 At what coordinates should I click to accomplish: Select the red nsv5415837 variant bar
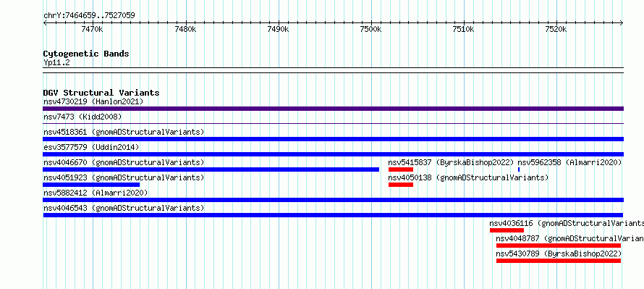400,169
